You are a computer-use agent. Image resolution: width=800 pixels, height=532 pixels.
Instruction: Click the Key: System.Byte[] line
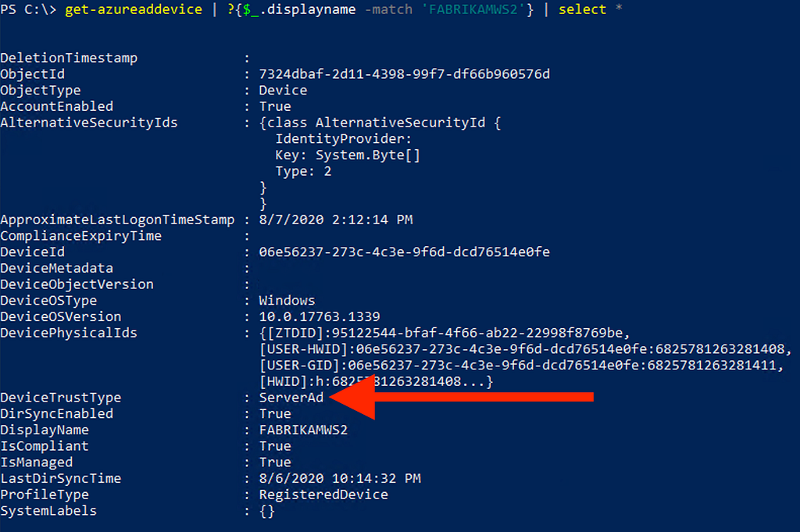(x=348, y=155)
